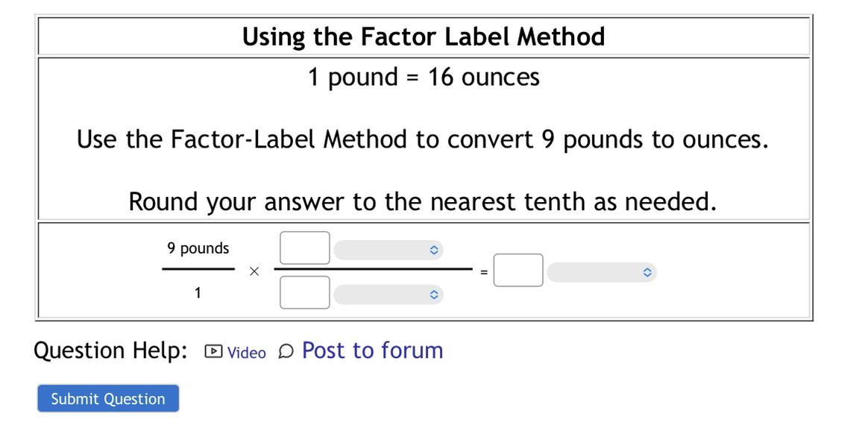Viewport: 868px width, 434px height.
Task: Click the denominator unit selector chevron arrows
Action: coord(434,295)
